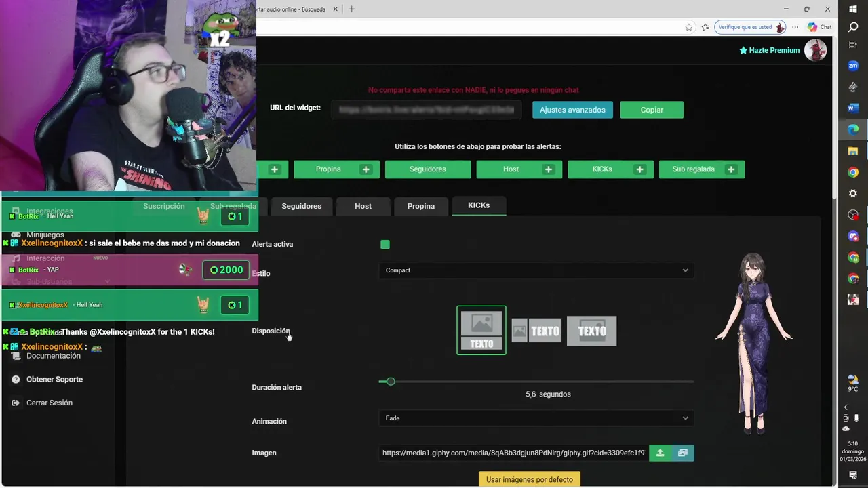Viewport: 868px width, 488px height.
Task: Toggle the Alerta activa checkbox
Action: click(385, 245)
